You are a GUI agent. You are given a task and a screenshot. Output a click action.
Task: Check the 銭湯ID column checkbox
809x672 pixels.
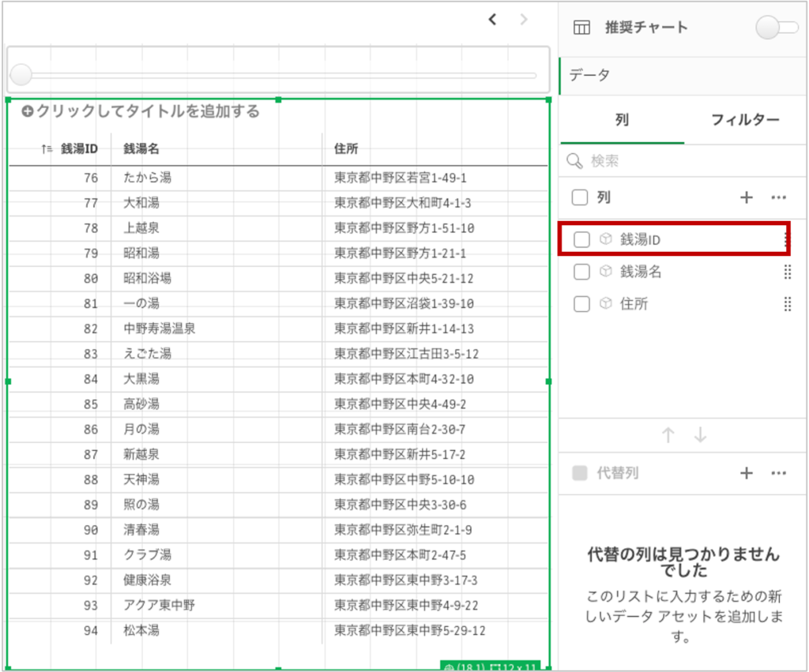coord(581,240)
